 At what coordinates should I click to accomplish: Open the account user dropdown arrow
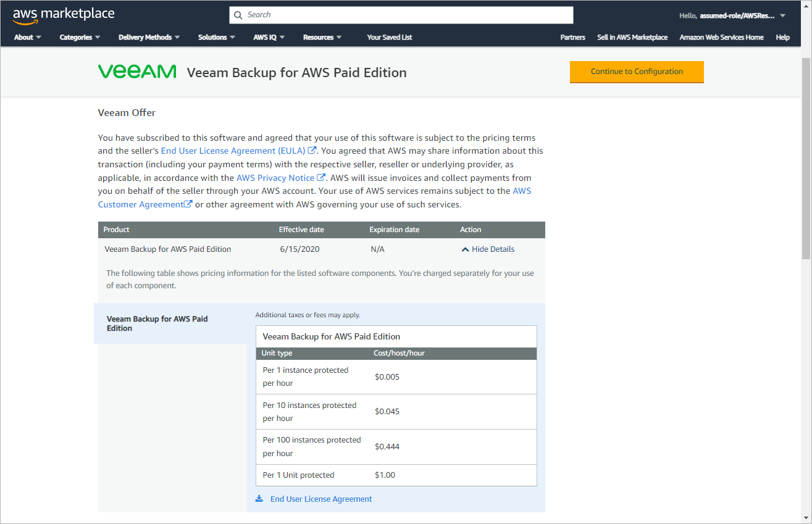783,15
